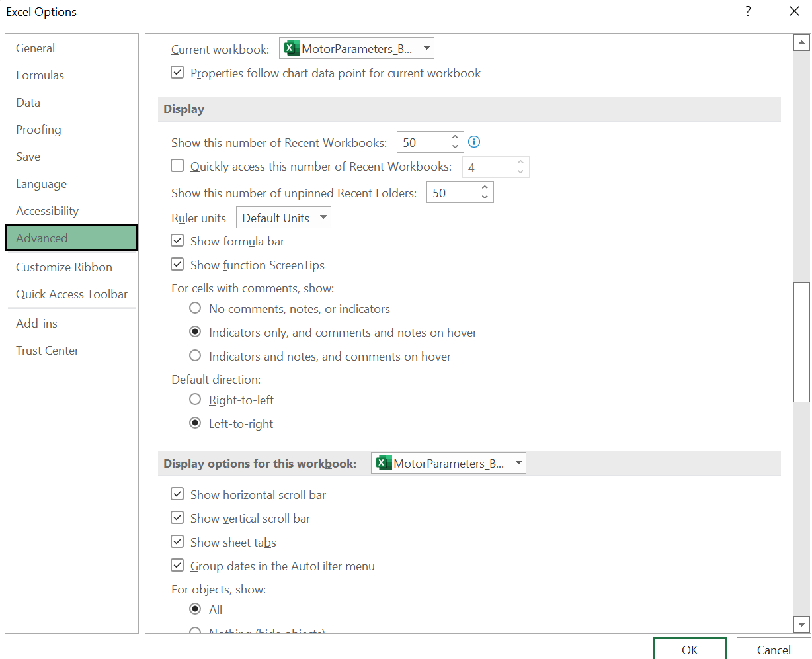Decrease Recent Workbooks number with down arrow

455,147
